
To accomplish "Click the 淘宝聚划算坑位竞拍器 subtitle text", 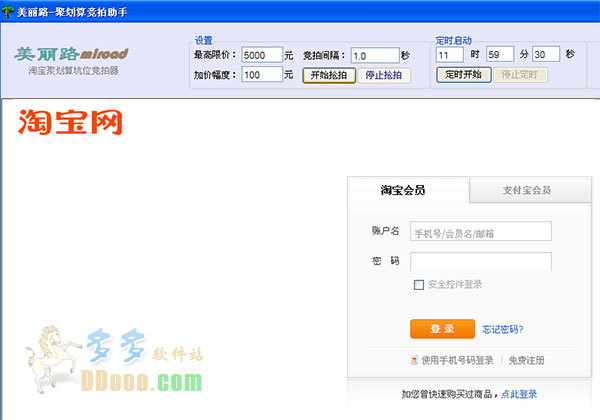I will click(x=73, y=70).
